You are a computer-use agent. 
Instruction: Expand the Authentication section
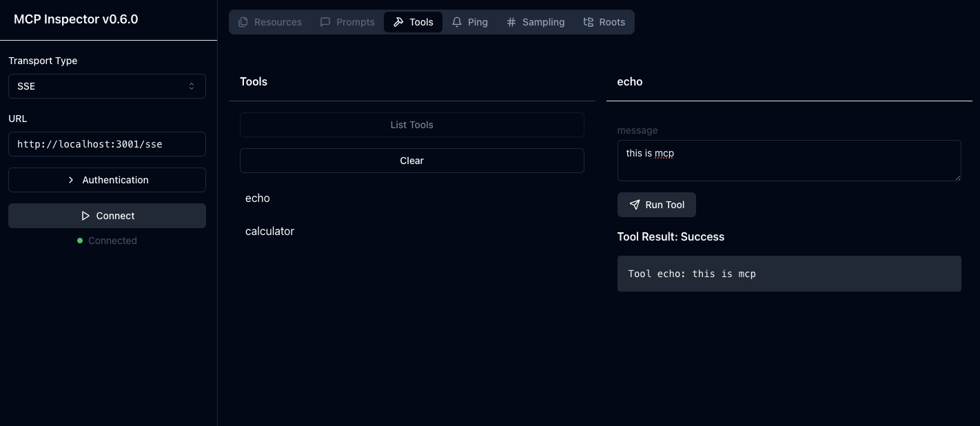[x=107, y=180]
